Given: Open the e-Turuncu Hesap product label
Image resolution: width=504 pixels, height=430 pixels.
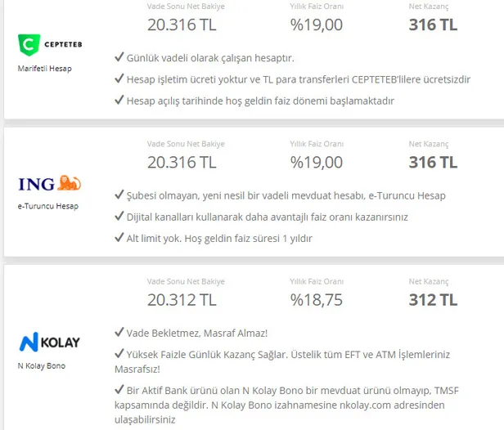Looking at the screenshot, I should (48, 206).
